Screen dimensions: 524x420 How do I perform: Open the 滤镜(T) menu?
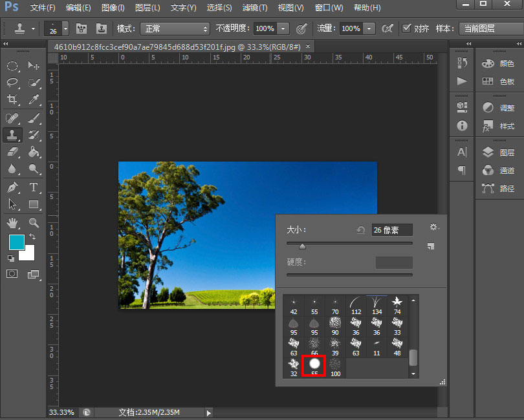coord(255,7)
